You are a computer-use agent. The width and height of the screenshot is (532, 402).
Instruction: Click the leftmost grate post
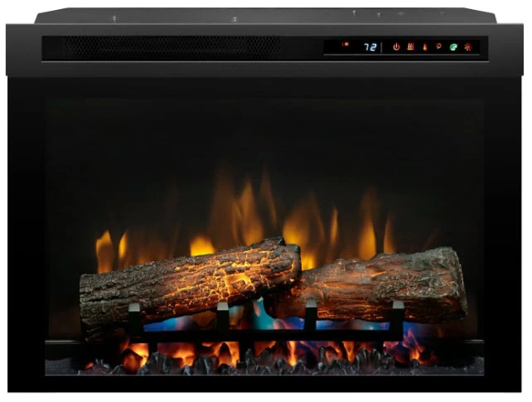tap(134, 319)
